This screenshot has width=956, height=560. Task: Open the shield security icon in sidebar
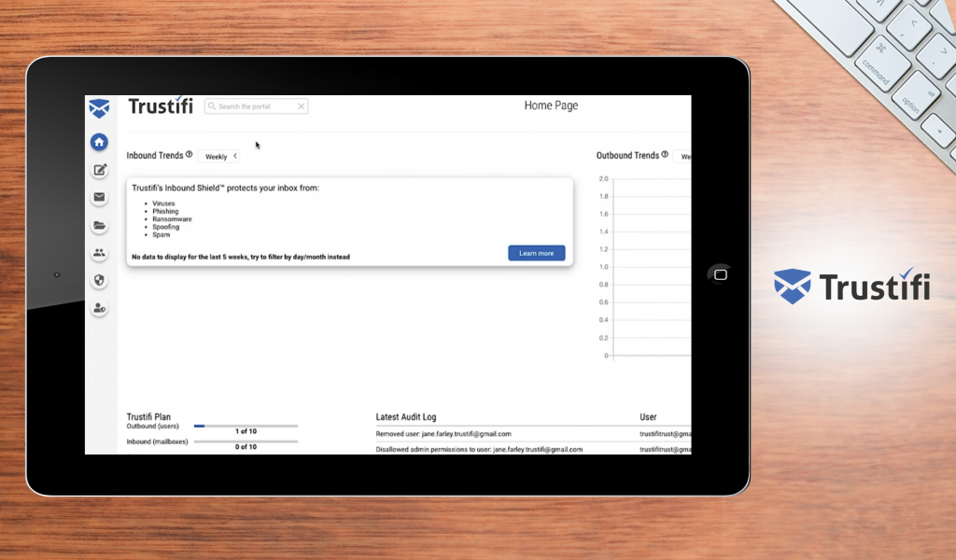click(x=99, y=280)
